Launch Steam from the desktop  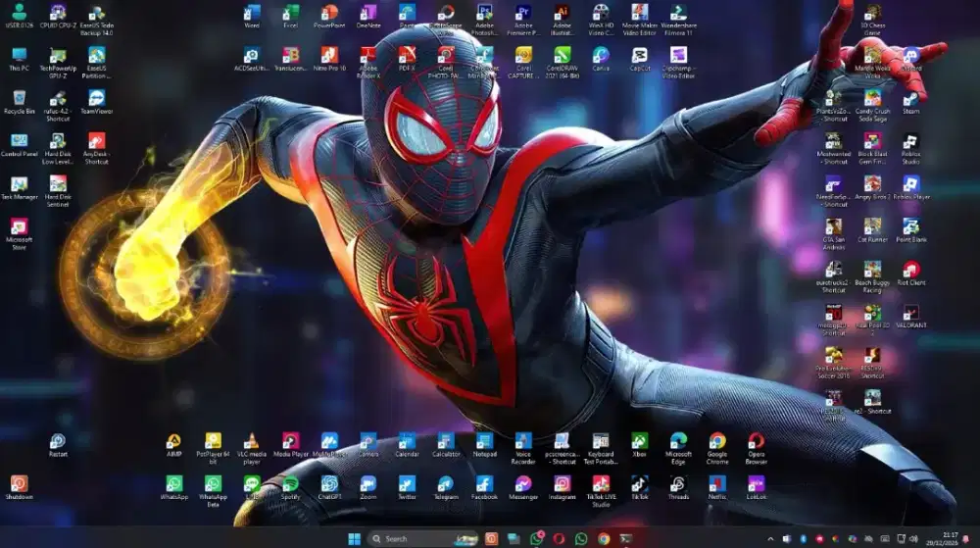[x=910, y=98]
